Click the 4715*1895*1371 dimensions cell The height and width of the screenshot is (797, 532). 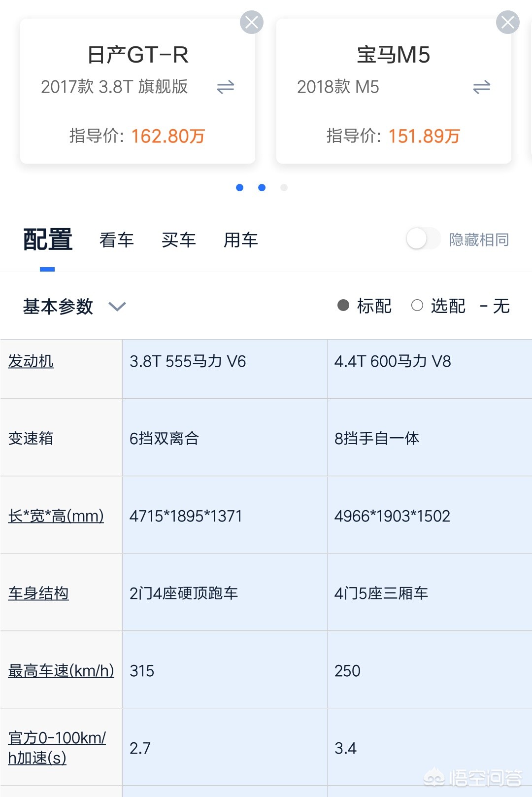[225, 515]
